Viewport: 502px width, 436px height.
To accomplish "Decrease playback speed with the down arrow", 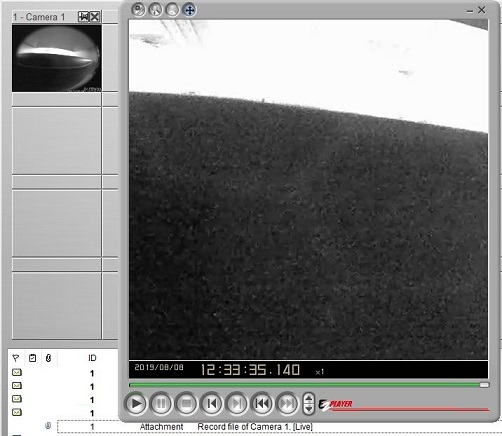I will click(x=309, y=409).
